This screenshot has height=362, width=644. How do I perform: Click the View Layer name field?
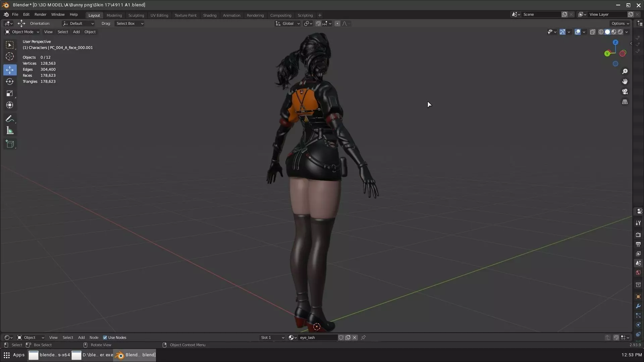607,14
